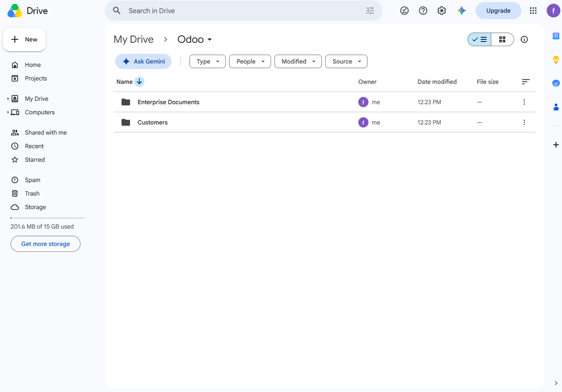Open the Type filter dropdown
Screen dimensions: 562x392
pyautogui.click(x=207, y=62)
